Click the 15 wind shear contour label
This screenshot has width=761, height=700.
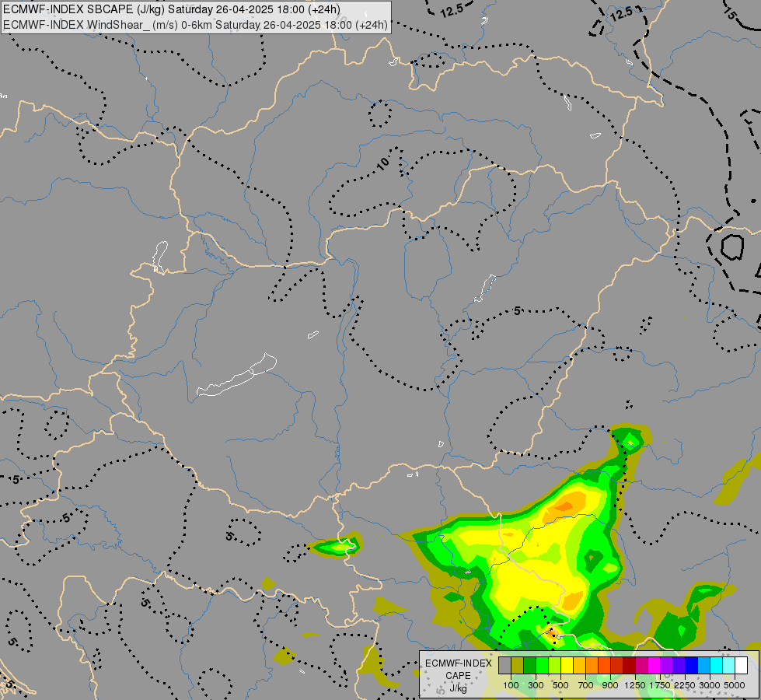coord(731,13)
